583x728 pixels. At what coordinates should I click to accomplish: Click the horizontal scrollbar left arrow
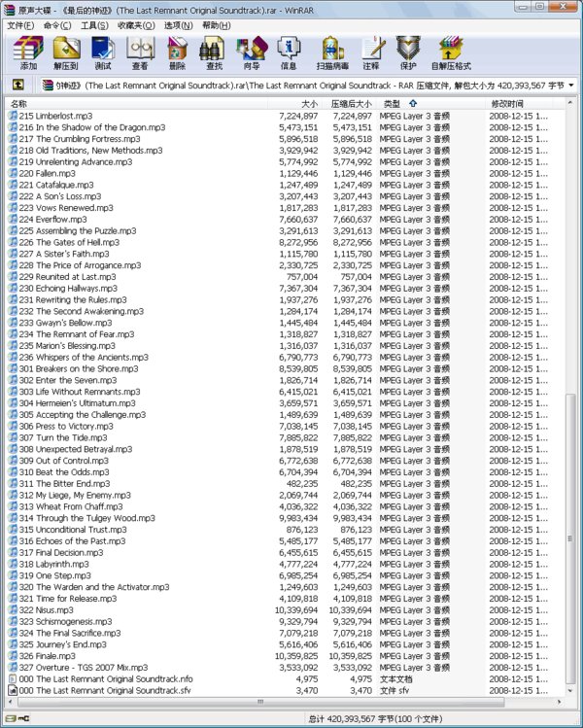click(11, 702)
